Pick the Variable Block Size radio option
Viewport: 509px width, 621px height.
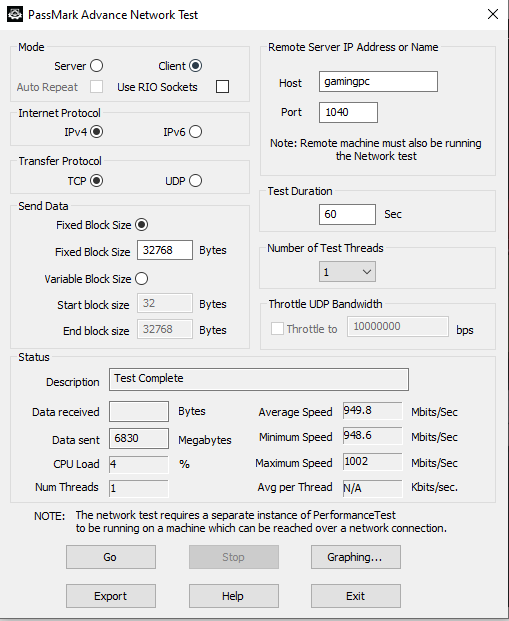tap(141, 278)
